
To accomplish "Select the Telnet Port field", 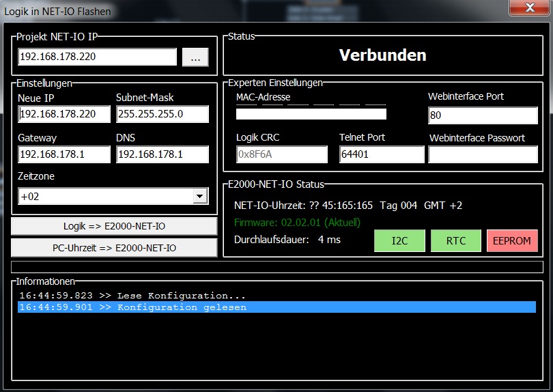I will (382, 155).
